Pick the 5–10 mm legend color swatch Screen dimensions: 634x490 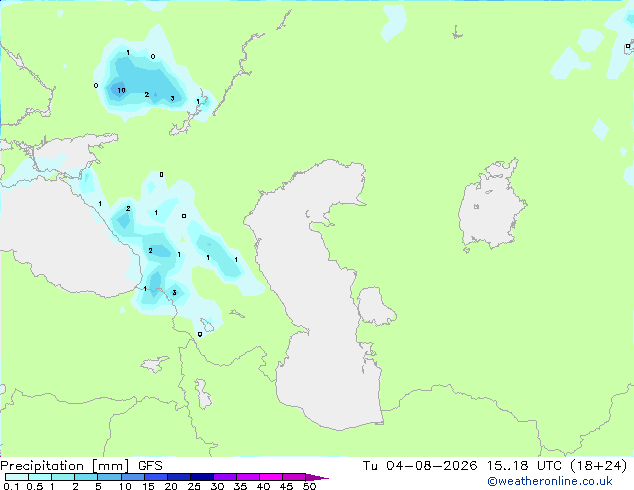[109, 477]
